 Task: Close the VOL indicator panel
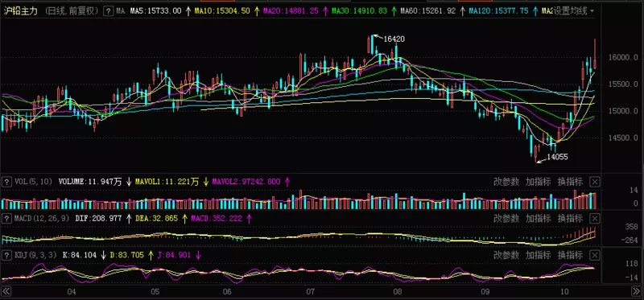tap(596, 182)
